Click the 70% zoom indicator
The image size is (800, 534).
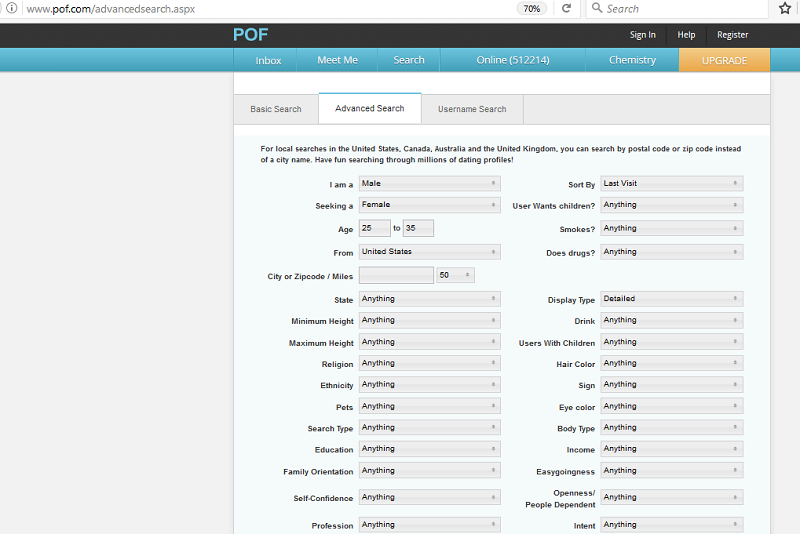point(532,9)
